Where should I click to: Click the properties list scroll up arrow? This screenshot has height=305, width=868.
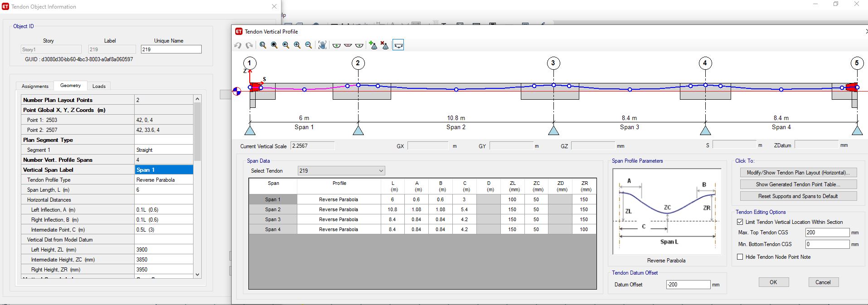pyautogui.click(x=197, y=99)
